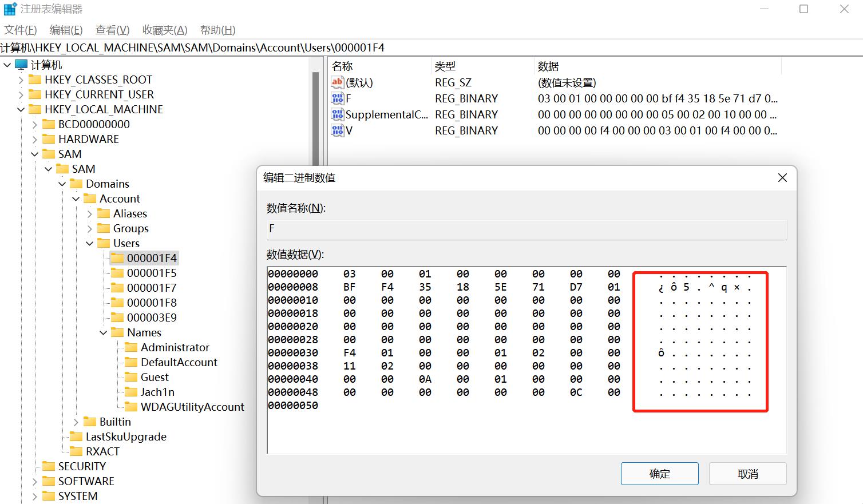
Task: Confirm the binary edit with 确定
Action: pyautogui.click(x=660, y=474)
